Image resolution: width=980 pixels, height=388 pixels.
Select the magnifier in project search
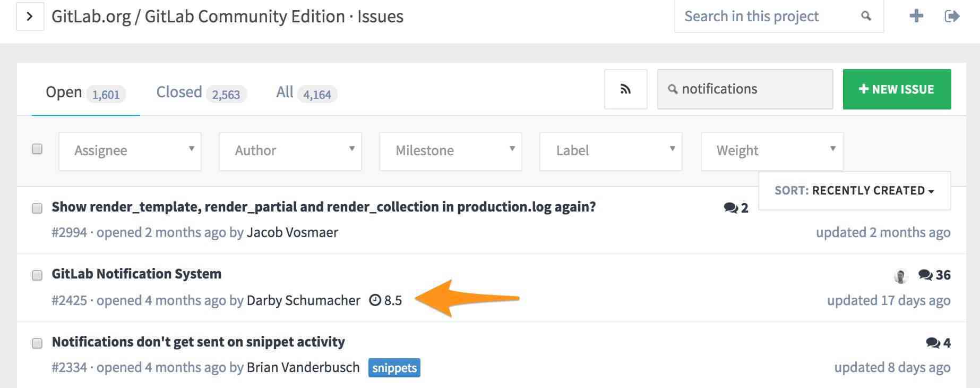tap(865, 16)
